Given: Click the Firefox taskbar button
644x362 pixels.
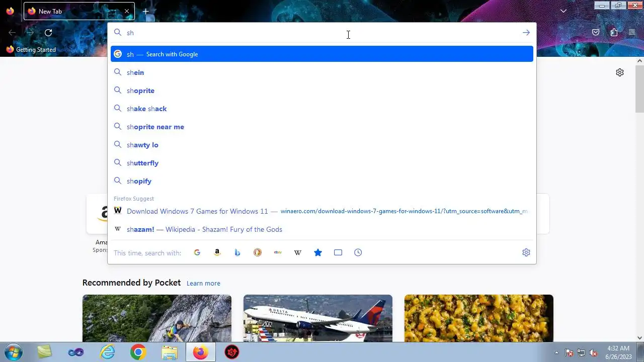Looking at the screenshot, I should (201, 352).
